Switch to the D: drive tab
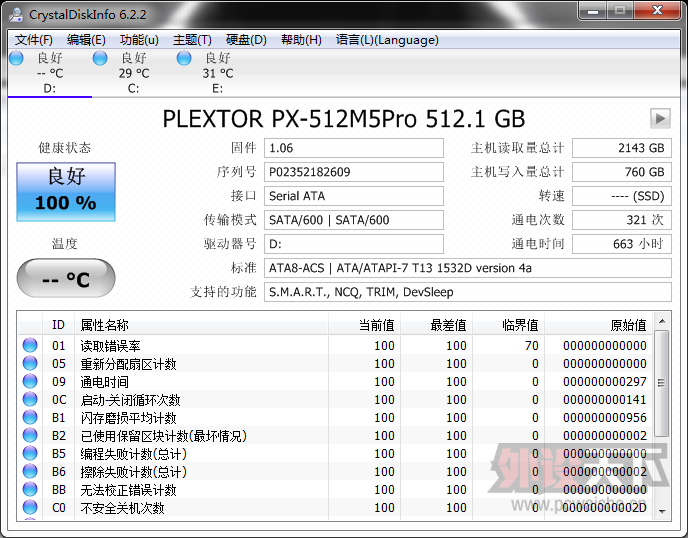The width and height of the screenshot is (688, 538). (50, 73)
